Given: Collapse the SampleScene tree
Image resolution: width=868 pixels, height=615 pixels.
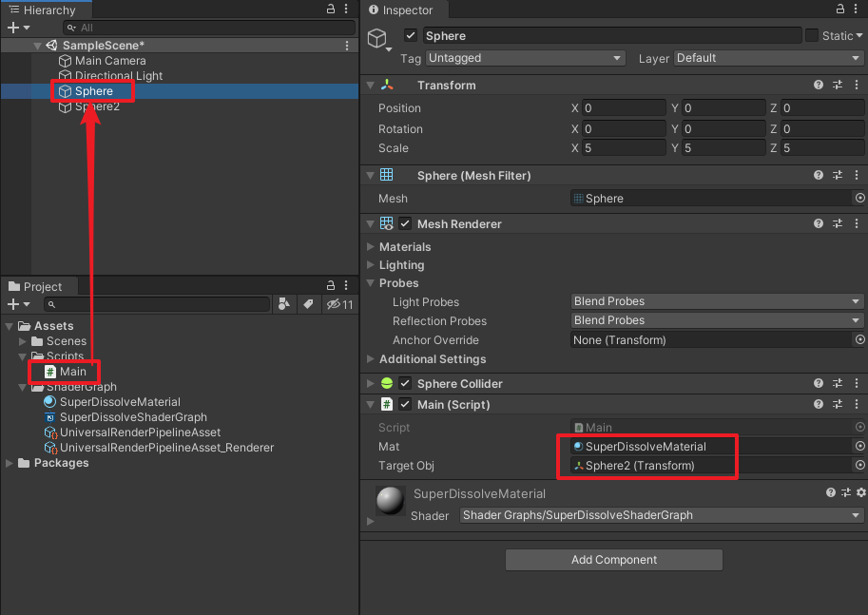Looking at the screenshot, I should [x=37, y=46].
